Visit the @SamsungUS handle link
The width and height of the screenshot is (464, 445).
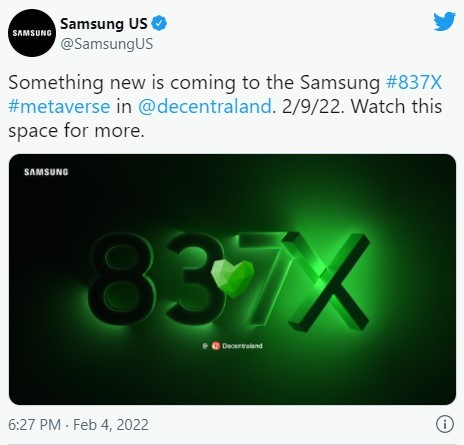[x=106, y=44]
